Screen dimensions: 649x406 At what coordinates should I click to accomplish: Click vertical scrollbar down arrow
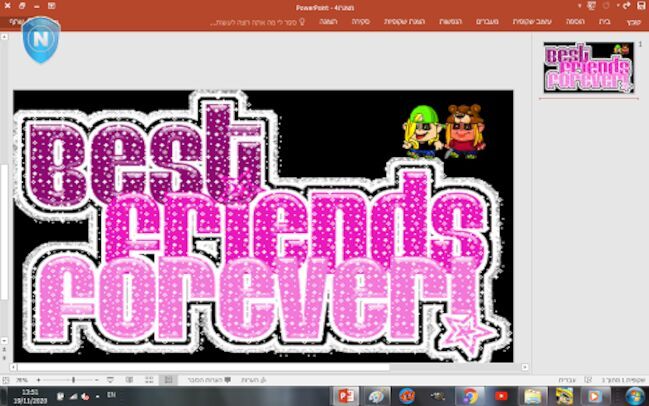(x=4, y=341)
